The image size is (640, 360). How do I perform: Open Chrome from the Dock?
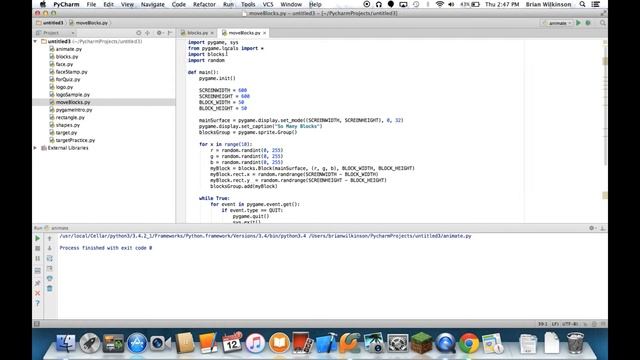point(469,343)
